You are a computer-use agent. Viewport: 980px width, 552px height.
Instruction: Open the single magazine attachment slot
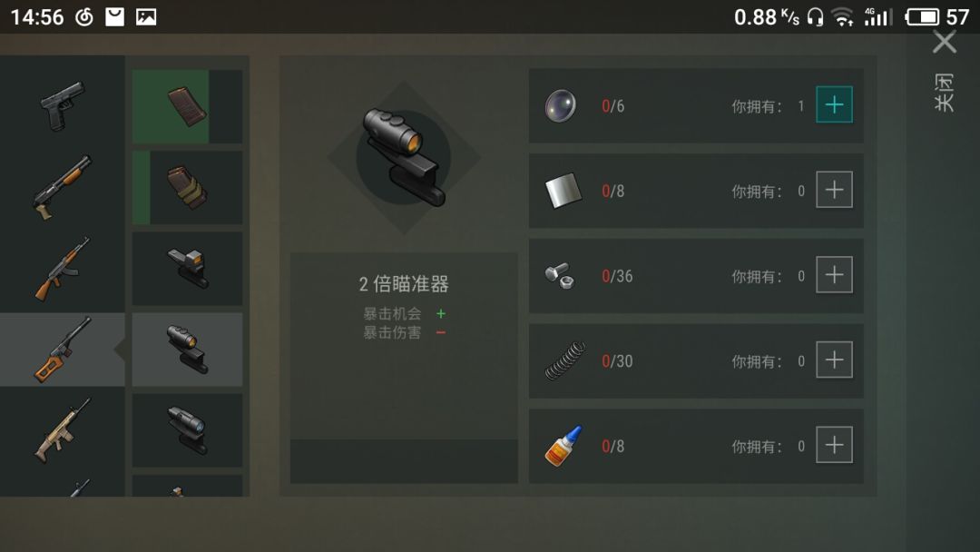(187, 106)
